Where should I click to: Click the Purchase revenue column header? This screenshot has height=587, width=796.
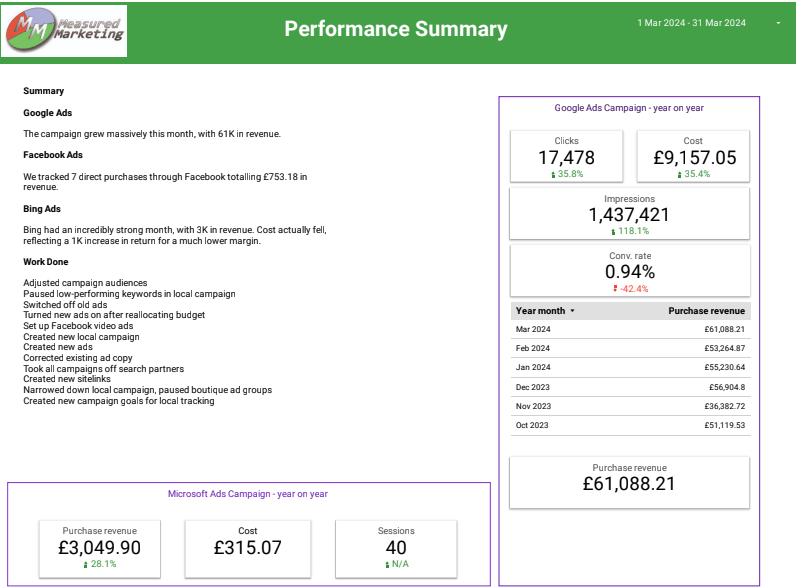tap(706, 311)
